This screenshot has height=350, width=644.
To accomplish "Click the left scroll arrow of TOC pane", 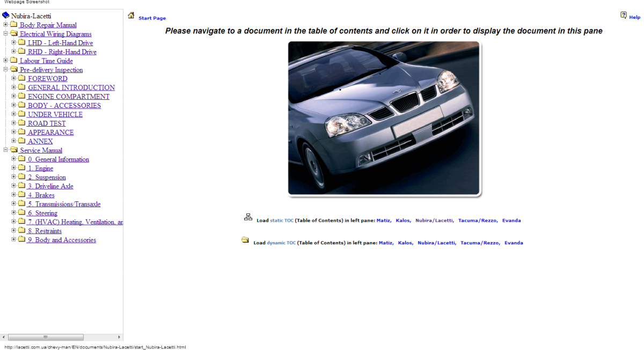I will [3, 337].
